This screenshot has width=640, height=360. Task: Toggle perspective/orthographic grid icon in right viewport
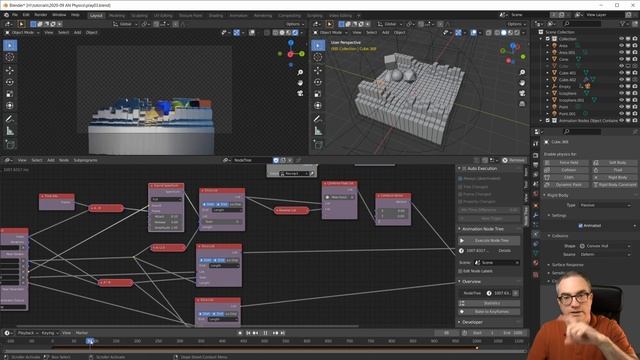point(522,104)
